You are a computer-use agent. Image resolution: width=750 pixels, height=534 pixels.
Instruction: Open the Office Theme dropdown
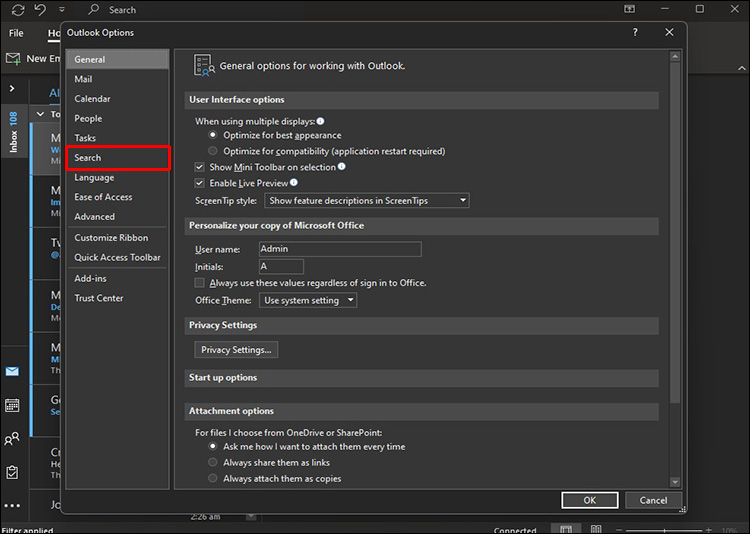pyautogui.click(x=308, y=300)
